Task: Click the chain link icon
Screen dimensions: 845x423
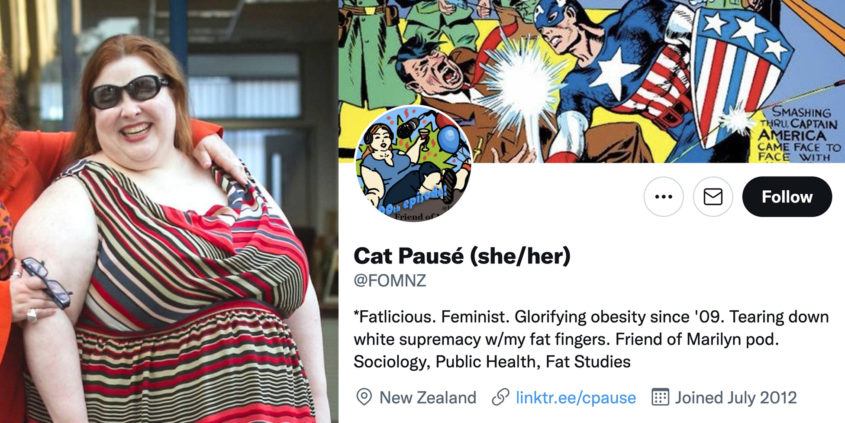Action: point(501,398)
